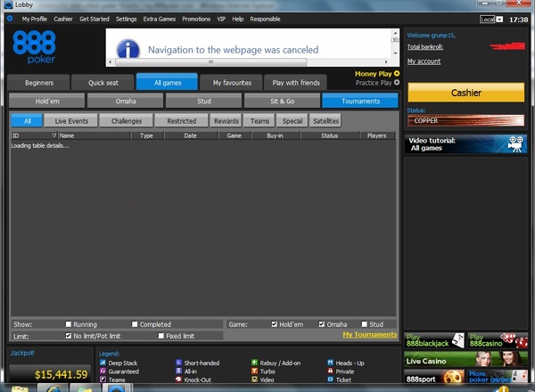Image resolution: width=535 pixels, height=392 pixels.
Task: Open the My Tournaments link
Action: pos(370,335)
